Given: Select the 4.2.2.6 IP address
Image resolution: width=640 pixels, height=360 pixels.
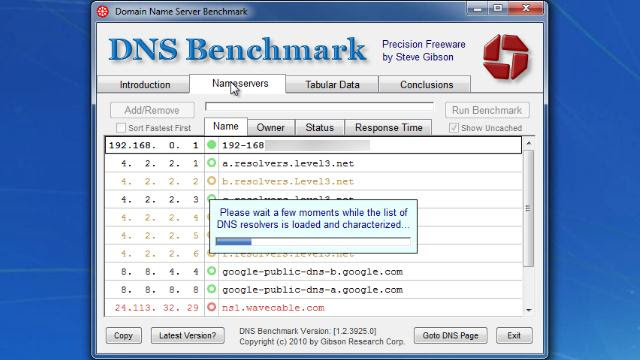Looking at the screenshot, I should tap(160, 253).
